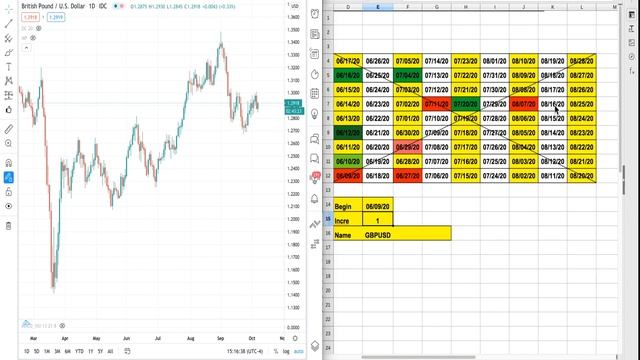
Task: Select the Incre value cell 1
Action: tap(378, 220)
